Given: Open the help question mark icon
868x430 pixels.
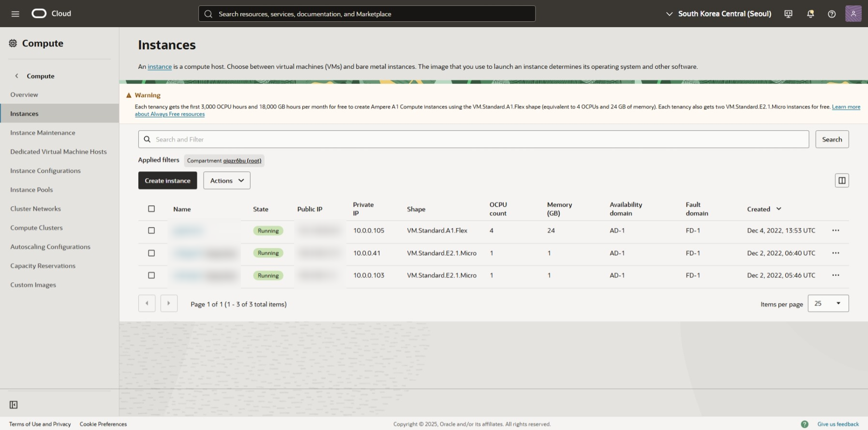Looking at the screenshot, I should (x=832, y=14).
